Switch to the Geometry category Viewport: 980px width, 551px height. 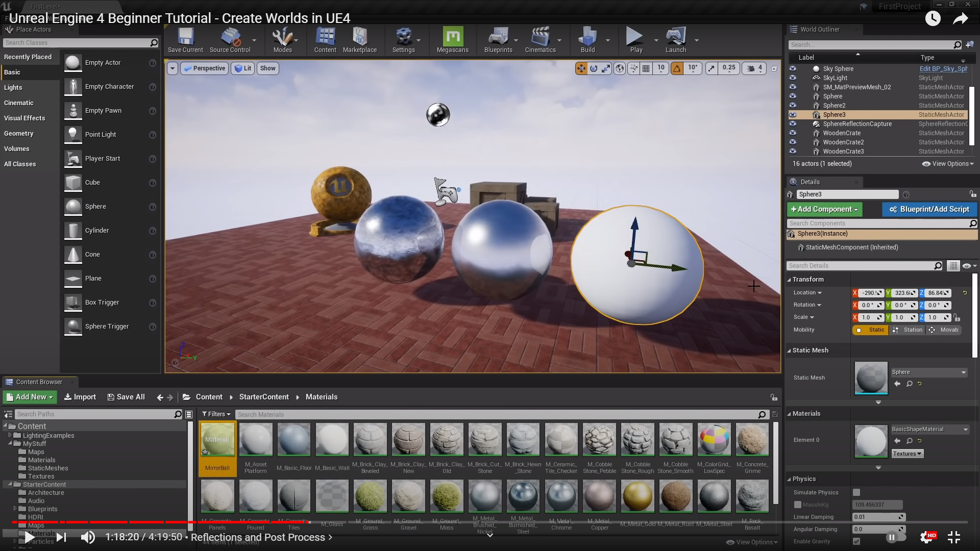pos(19,134)
